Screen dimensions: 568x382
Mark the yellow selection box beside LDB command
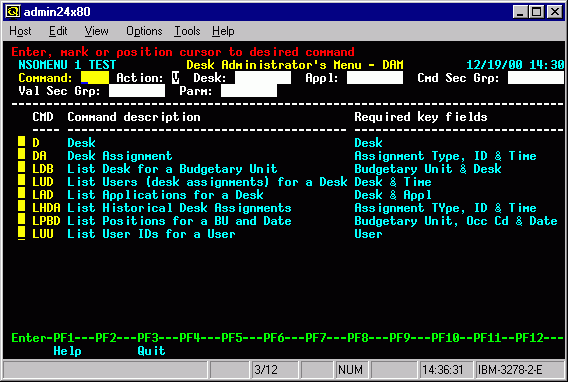[22, 168]
